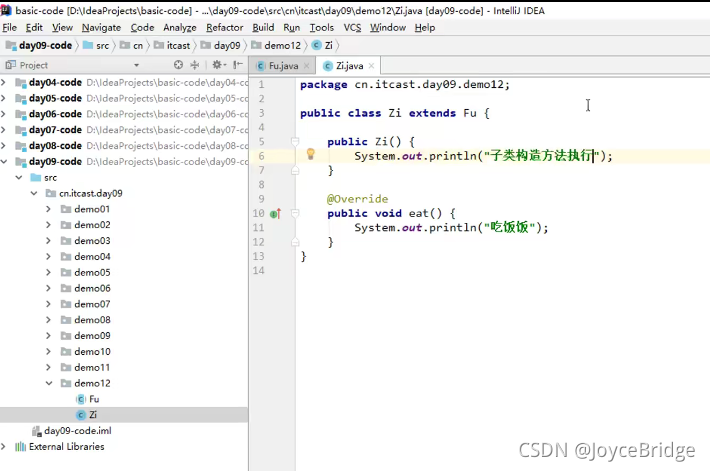This screenshot has width=710, height=471.
Task: Click src breadcrumb in navigation bar
Action: tap(96, 46)
